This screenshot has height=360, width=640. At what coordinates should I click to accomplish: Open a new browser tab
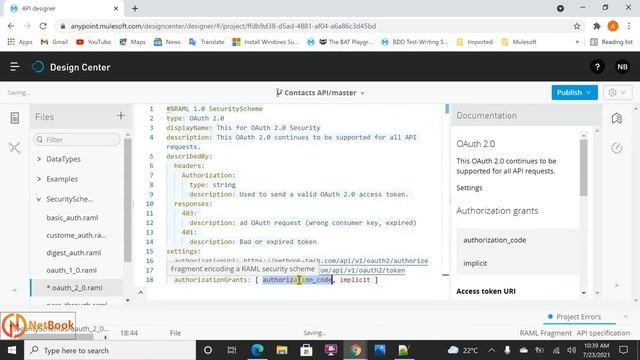pos(135,8)
